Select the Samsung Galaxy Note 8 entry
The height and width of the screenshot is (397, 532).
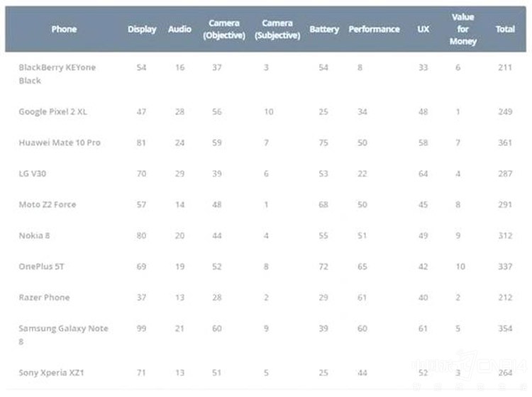[x=63, y=335]
